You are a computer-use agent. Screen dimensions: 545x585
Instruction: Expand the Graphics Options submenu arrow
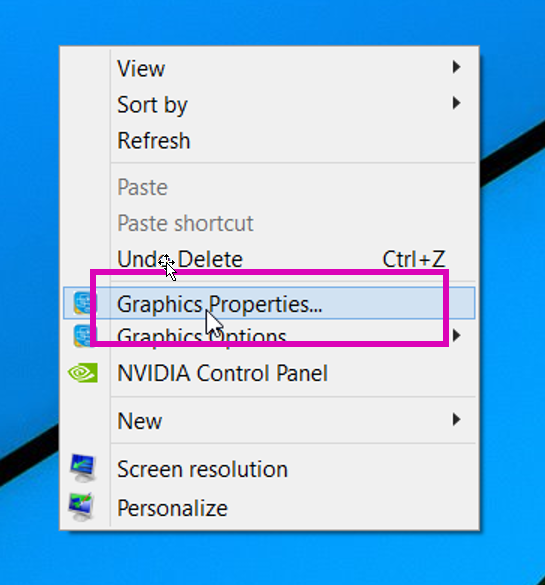(x=456, y=335)
